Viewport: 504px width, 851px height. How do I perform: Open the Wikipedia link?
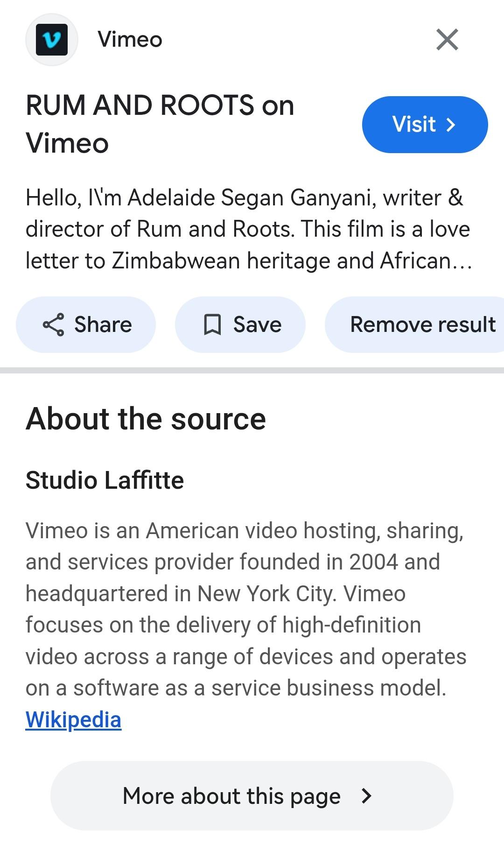pyautogui.click(x=73, y=720)
